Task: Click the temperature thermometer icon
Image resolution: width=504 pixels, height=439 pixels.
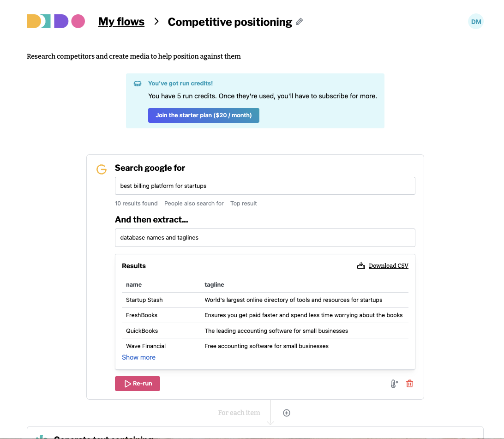Action: (x=394, y=384)
